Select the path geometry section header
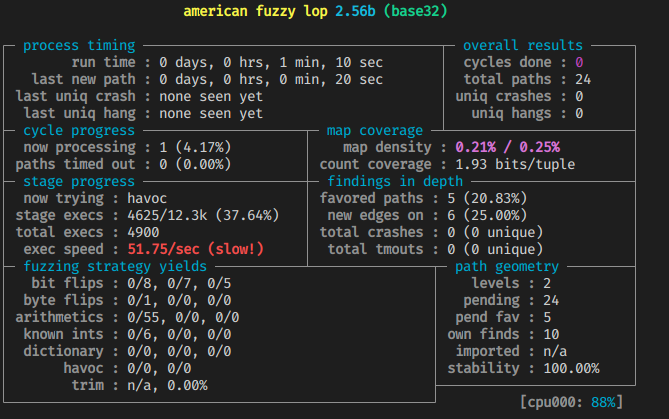669x419 pixels. (506, 267)
